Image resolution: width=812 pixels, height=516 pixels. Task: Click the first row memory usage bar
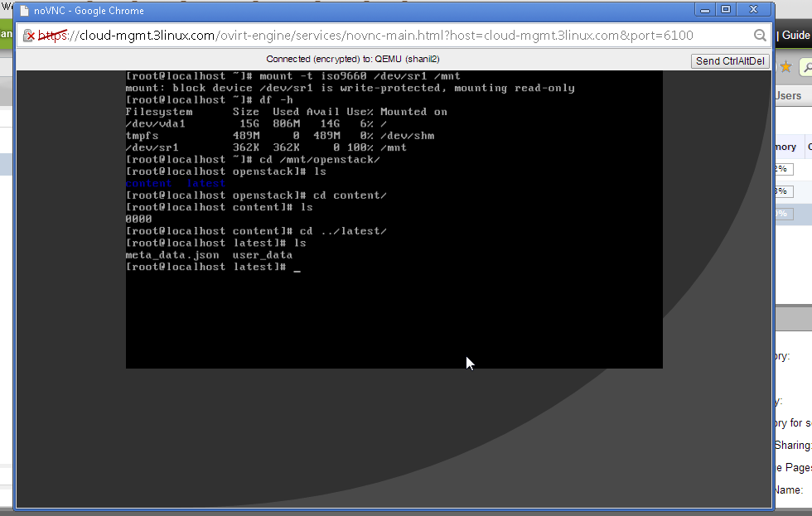[783, 169]
